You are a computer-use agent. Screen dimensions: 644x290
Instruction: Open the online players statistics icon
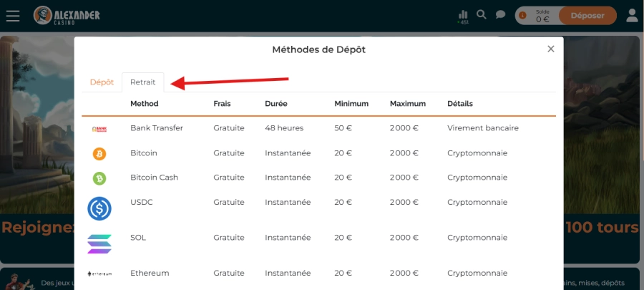[464, 15]
